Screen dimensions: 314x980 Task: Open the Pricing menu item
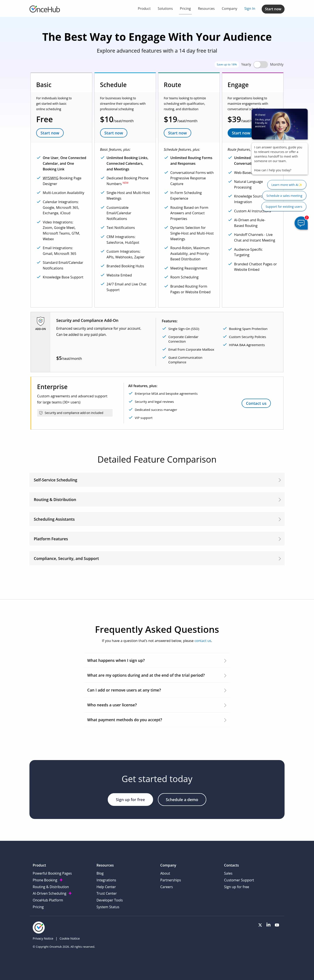(x=185, y=9)
